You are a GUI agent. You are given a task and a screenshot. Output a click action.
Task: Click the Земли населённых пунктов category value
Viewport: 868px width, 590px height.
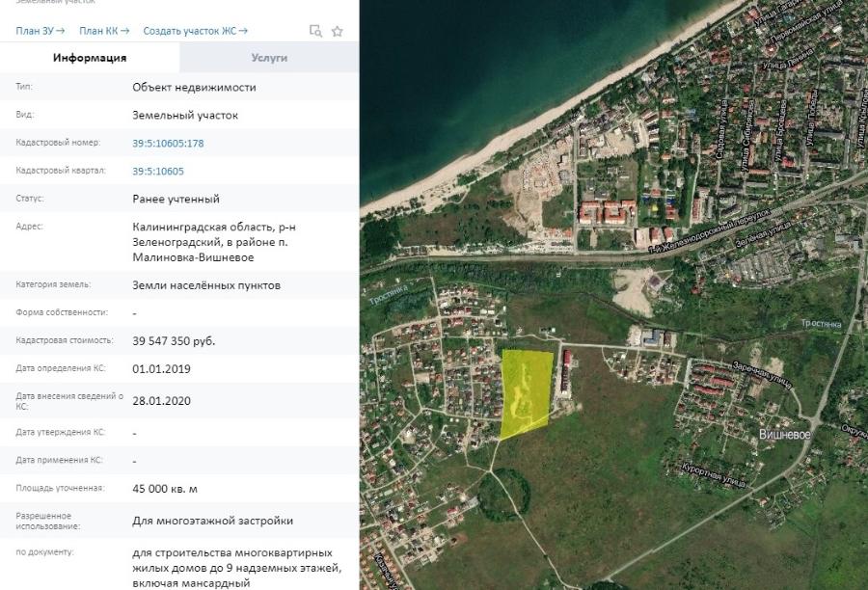tap(206, 285)
